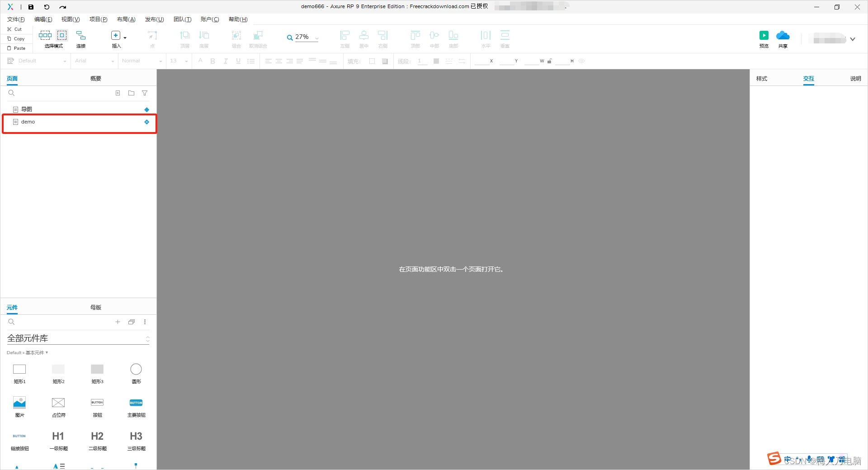The image size is (868, 470).
Task: Toggle bullet list formatting
Action: [251, 61]
